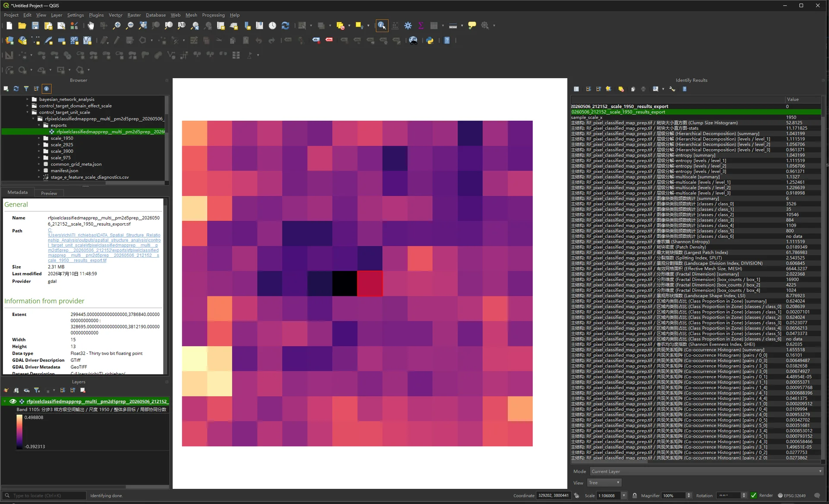
Task: Refresh the Browser panel
Action: (16, 89)
